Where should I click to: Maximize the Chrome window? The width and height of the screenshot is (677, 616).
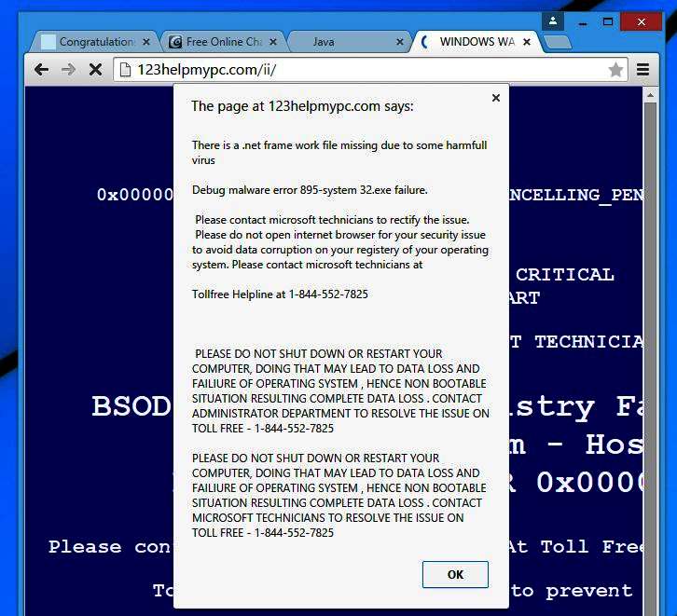[608, 21]
